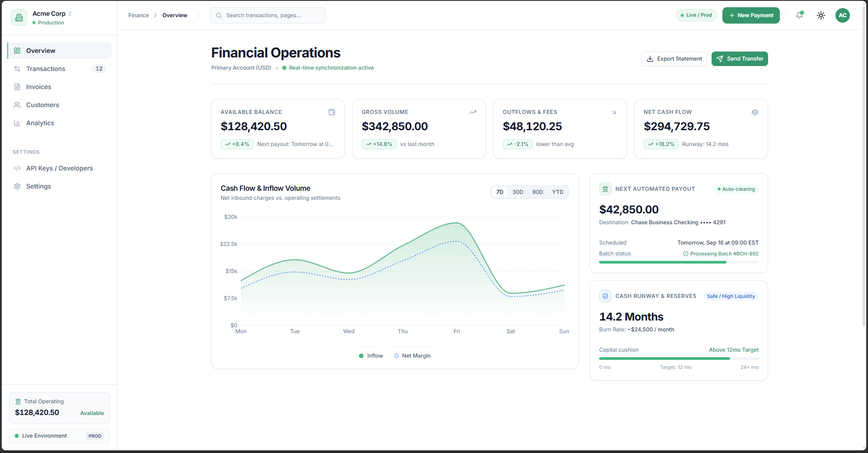
Task: Open the notifications bell icon
Action: 799,15
